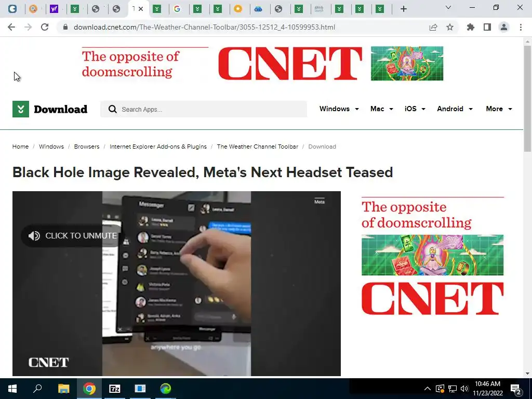This screenshot has width=532, height=399.
Task: Expand the iOS menu
Action: click(x=415, y=109)
